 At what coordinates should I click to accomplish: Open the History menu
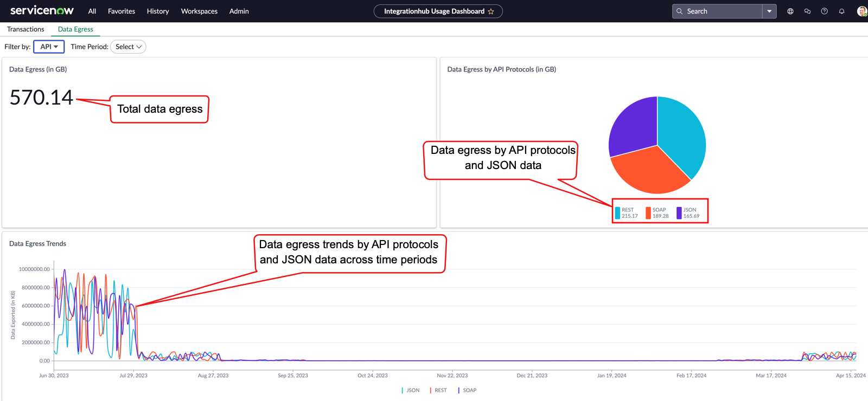point(158,11)
